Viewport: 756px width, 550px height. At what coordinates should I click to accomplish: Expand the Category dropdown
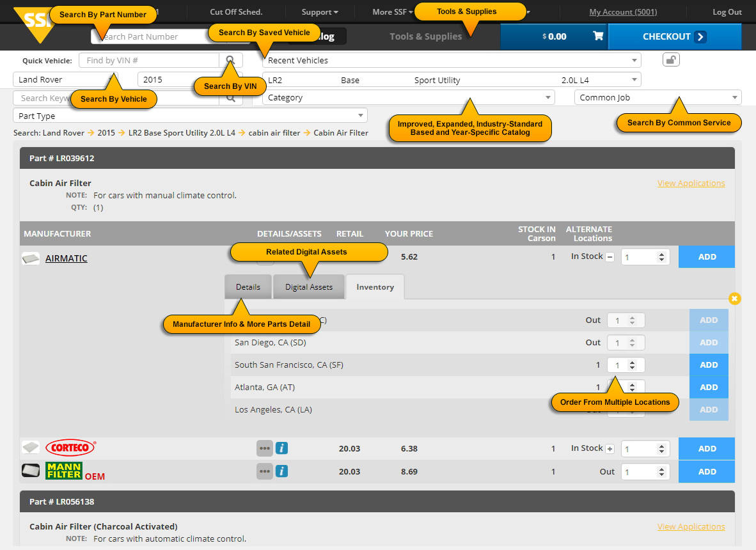coord(408,98)
